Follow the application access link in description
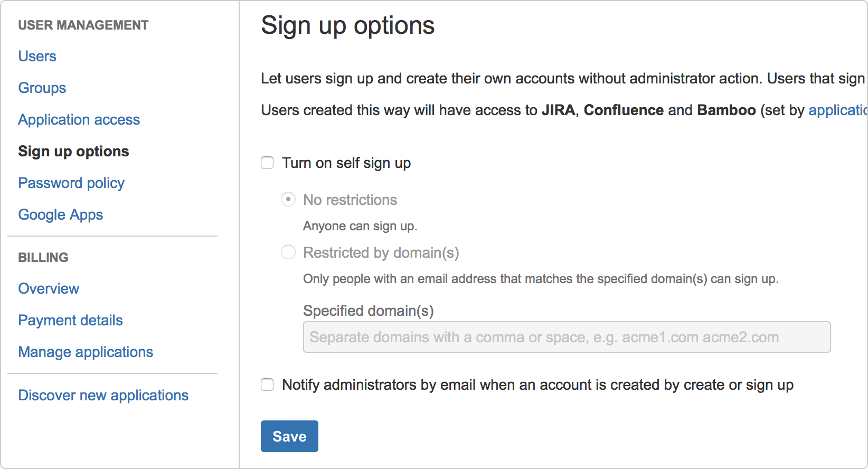 [x=838, y=110]
